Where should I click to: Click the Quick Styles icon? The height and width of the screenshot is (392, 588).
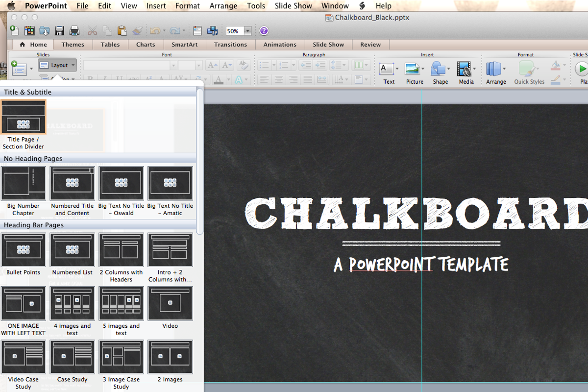tap(527, 69)
